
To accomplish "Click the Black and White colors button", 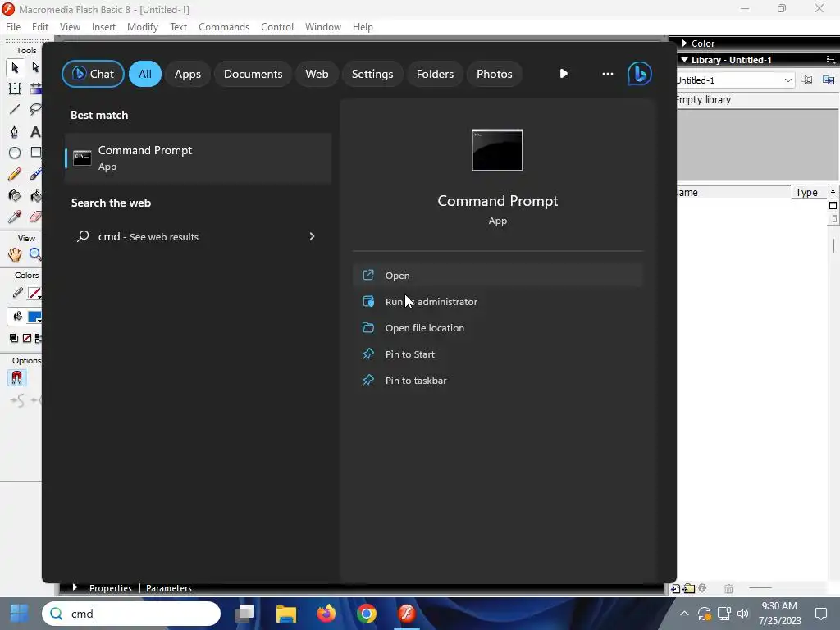I will [x=14, y=338].
